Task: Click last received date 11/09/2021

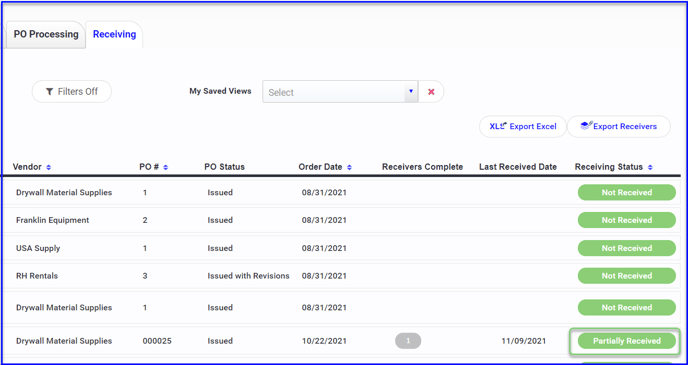Action: point(523,341)
